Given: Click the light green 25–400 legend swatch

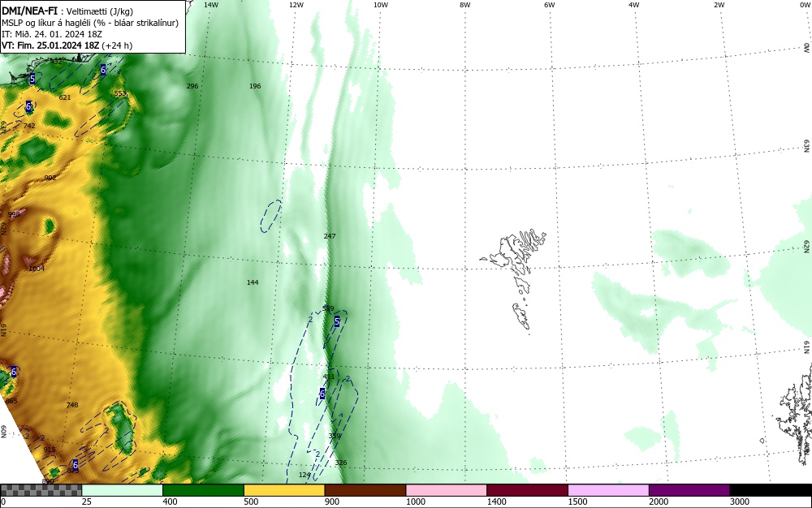Looking at the screenshot, I should tap(123, 490).
